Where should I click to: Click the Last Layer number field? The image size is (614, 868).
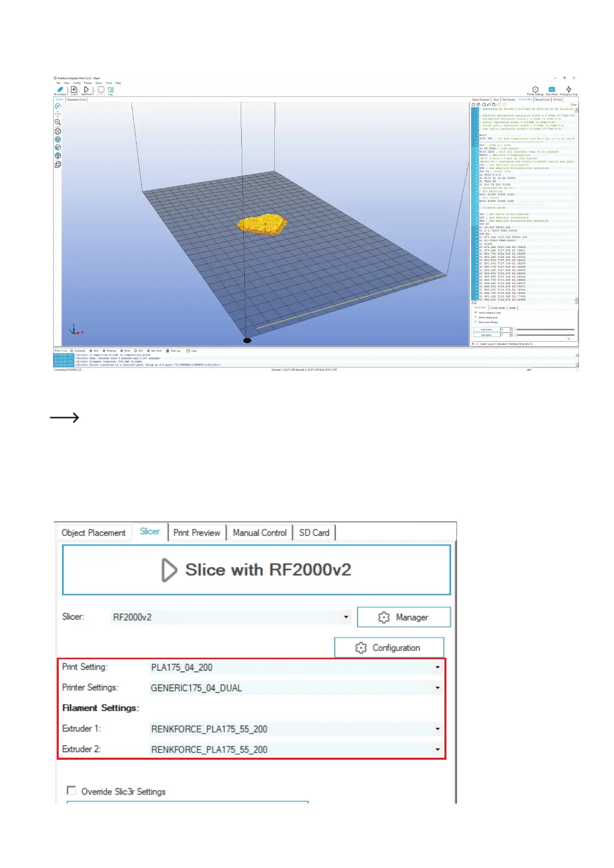[505, 335]
